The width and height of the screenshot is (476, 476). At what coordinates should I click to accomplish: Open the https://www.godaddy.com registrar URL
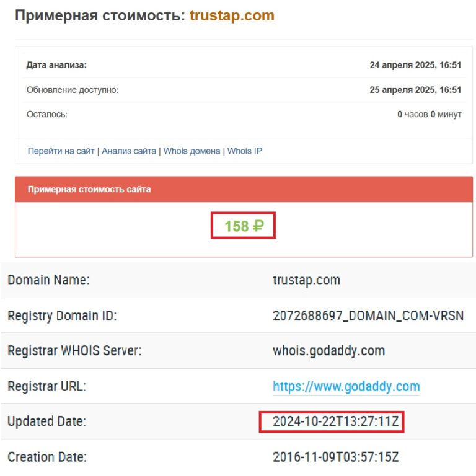(x=346, y=386)
